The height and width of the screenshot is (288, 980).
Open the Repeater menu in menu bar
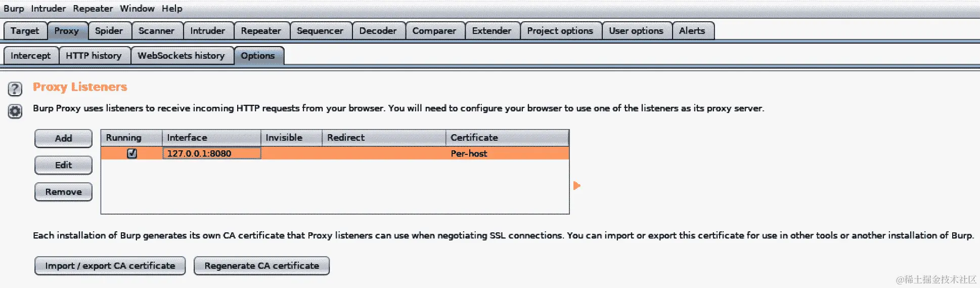click(93, 9)
